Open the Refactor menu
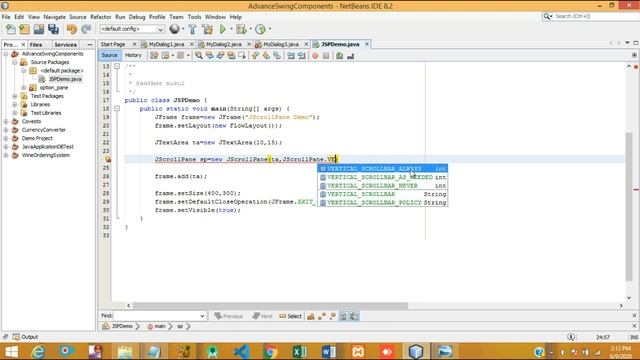Viewport: 640px width, 360px height. [100, 17]
